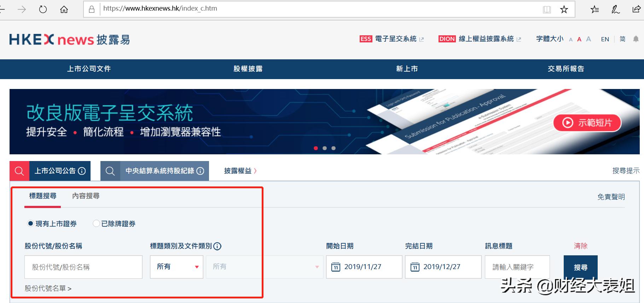Click the HKEXnews 披露易 logo
The image size is (644, 303).
pos(70,40)
